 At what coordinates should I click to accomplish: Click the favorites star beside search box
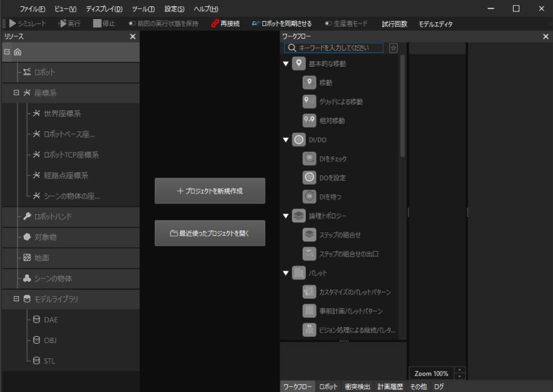click(x=393, y=48)
